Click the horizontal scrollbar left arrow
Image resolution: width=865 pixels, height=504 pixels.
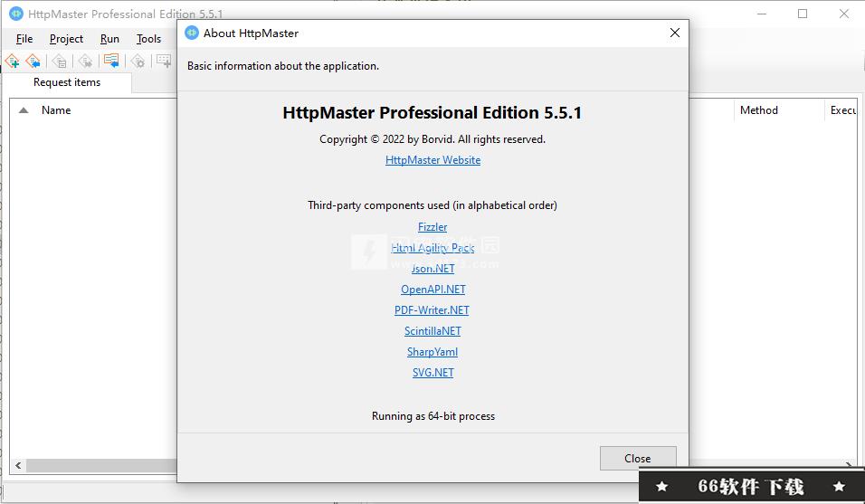18,465
